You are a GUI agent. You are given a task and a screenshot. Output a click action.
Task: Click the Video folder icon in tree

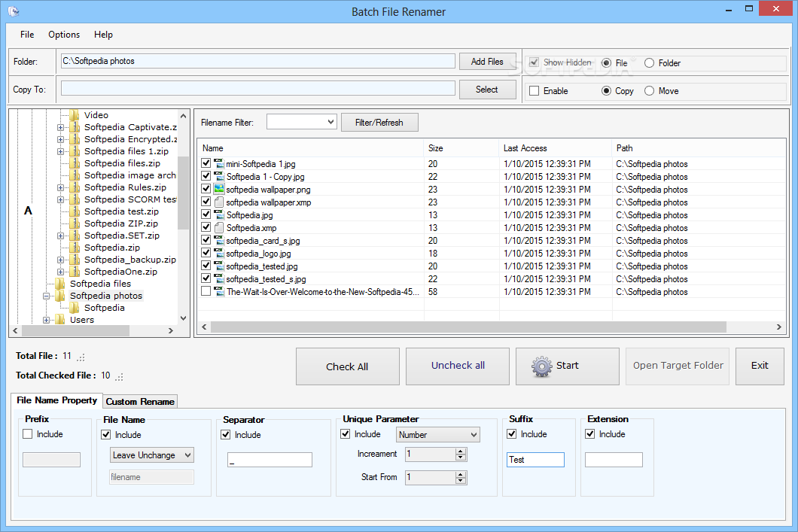[x=75, y=115]
